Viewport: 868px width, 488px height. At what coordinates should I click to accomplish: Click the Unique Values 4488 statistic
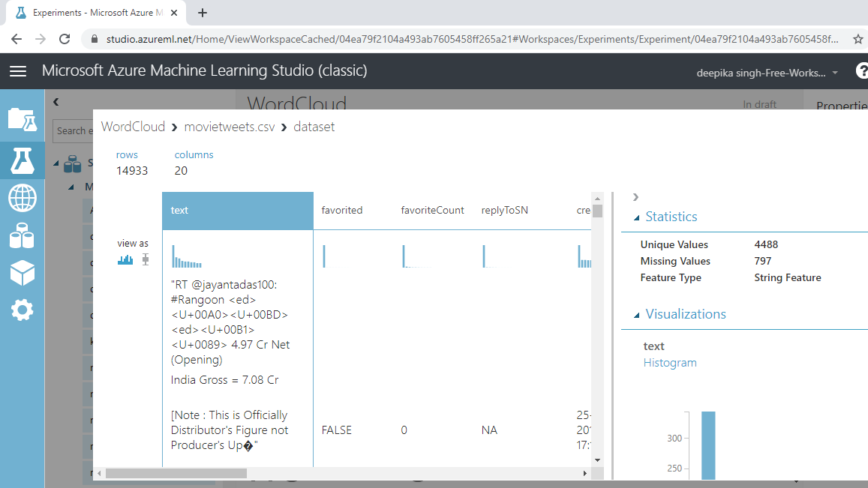tap(766, 244)
